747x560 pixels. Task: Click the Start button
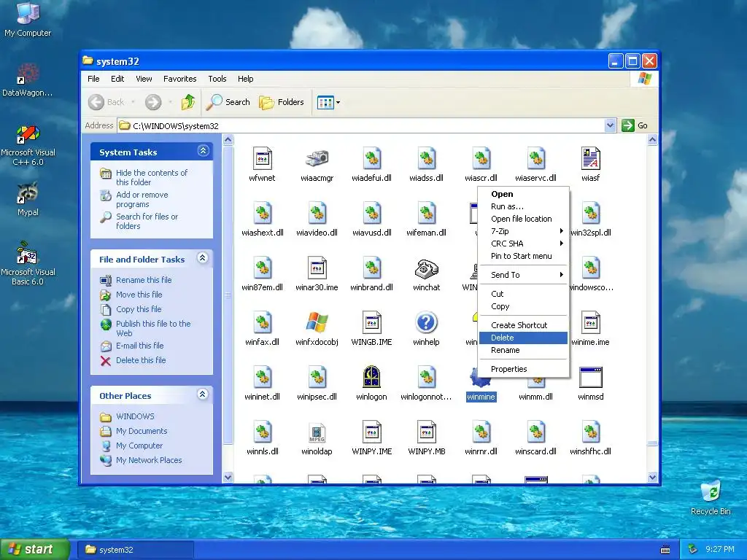(34, 549)
